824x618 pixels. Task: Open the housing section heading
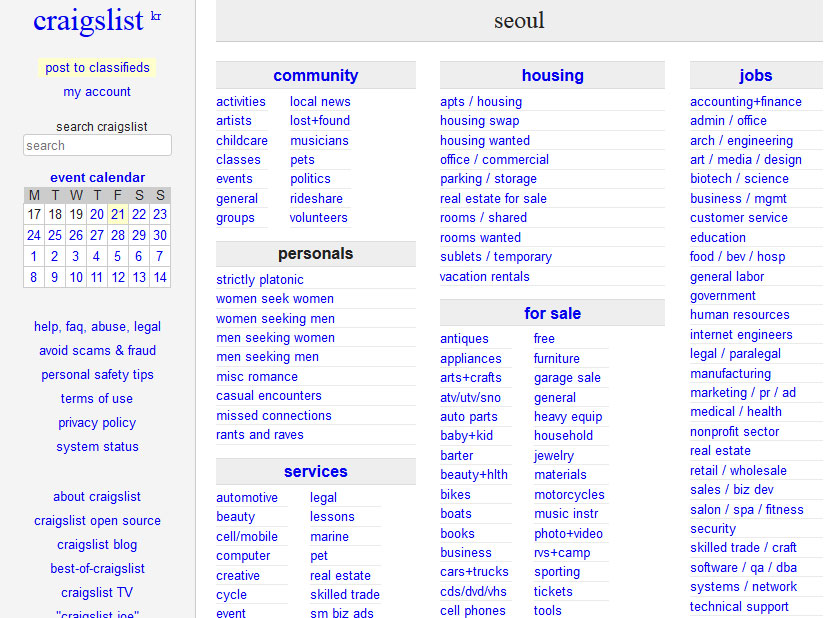(x=552, y=75)
